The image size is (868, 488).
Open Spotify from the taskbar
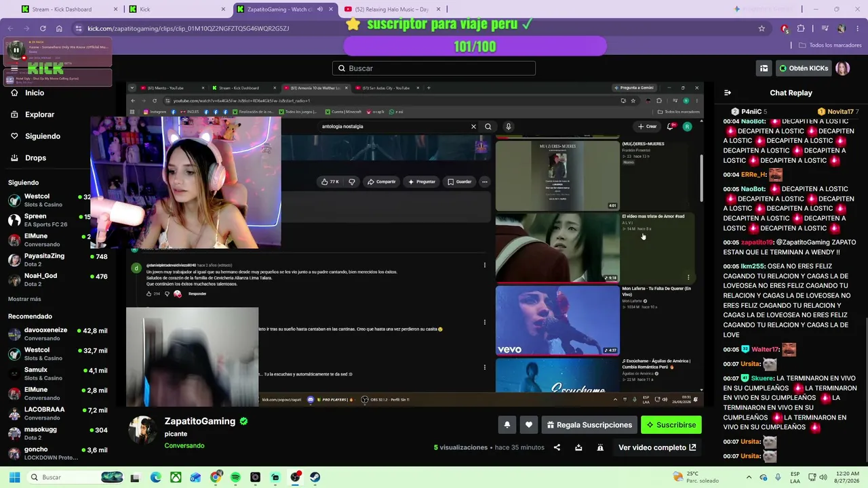(x=235, y=477)
